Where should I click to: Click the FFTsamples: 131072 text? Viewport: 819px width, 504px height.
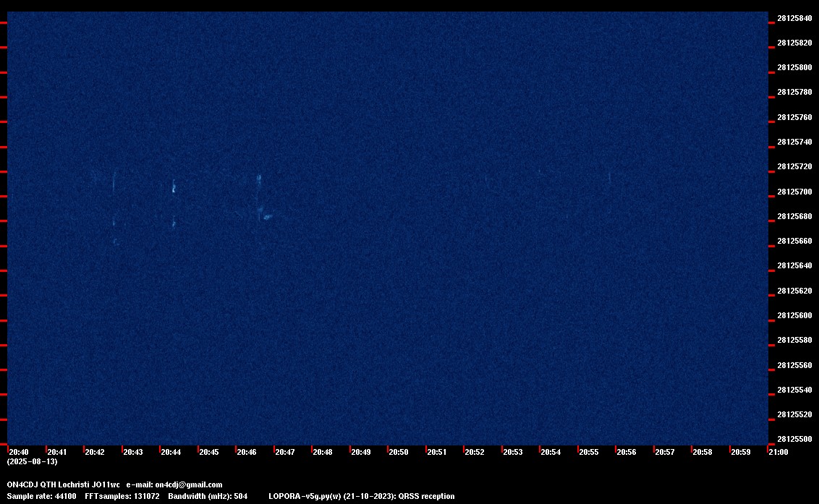pyautogui.click(x=122, y=496)
